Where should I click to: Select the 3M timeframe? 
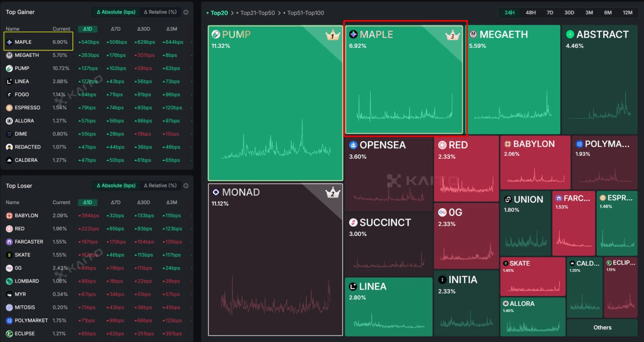[589, 13]
